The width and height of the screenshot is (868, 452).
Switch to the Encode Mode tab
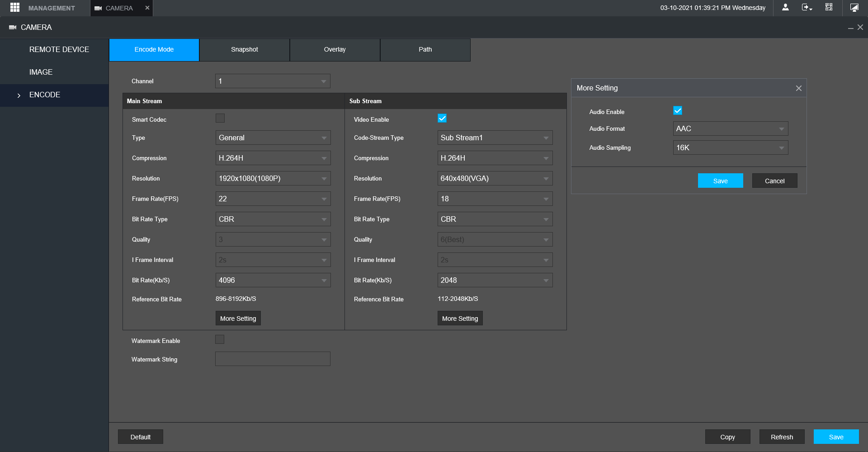point(154,50)
